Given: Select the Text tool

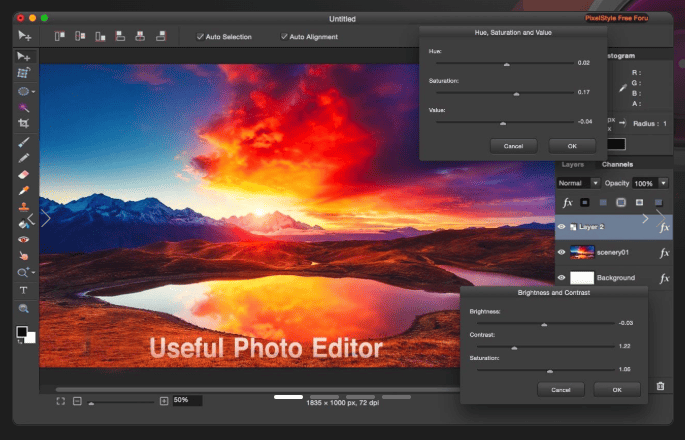Looking at the screenshot, I should [24, 290].
